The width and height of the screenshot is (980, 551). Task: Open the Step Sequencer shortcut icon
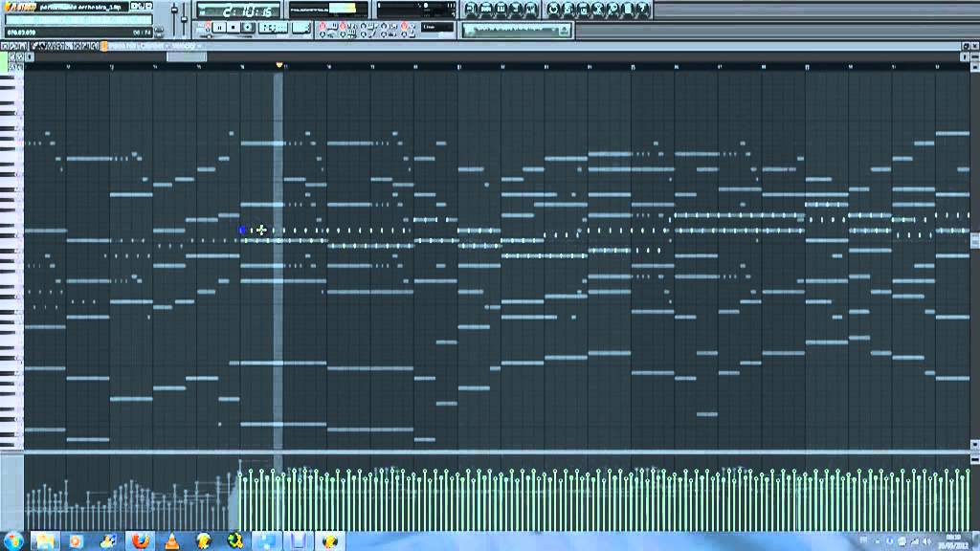pos(485,10)
